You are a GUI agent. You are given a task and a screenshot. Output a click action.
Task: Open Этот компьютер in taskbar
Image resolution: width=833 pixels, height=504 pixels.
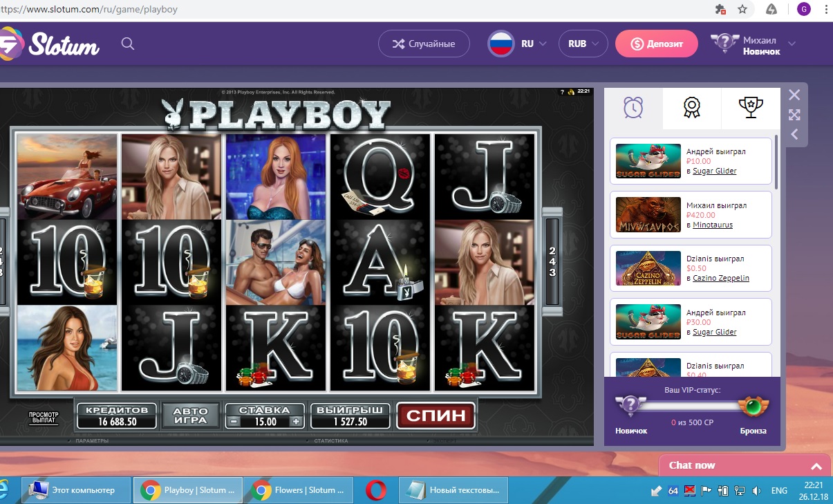coord(76,490)
